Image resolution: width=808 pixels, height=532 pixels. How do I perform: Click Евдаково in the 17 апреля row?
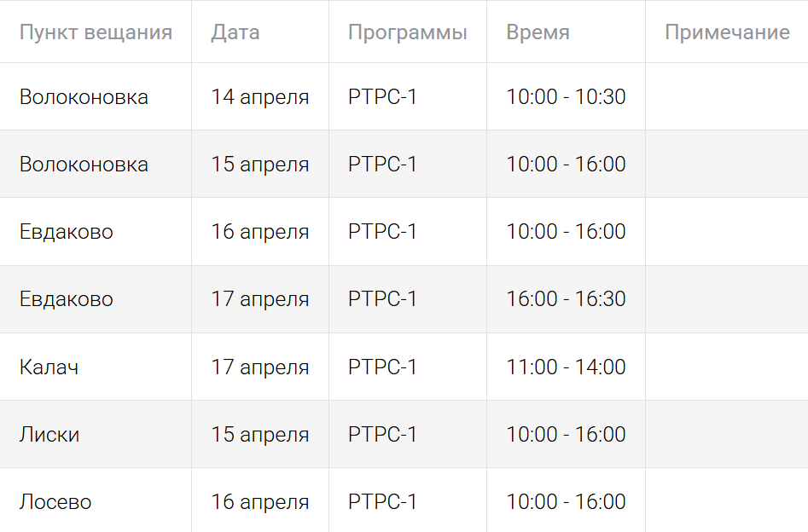click(66, 299)
